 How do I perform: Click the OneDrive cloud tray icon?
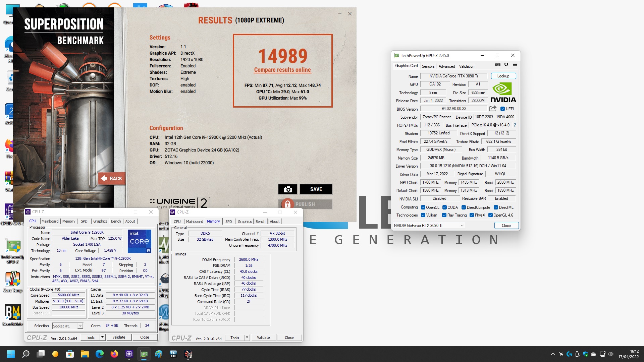coord(593,354)
